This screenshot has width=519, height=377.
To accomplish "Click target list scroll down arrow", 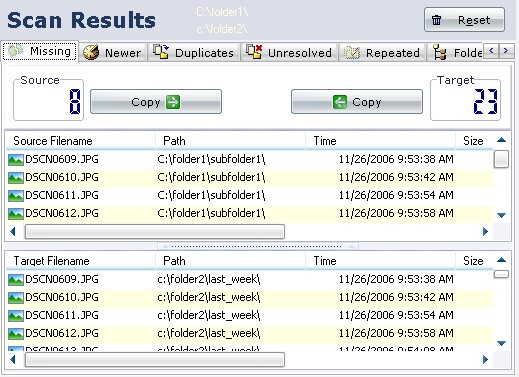I will 501,343.
